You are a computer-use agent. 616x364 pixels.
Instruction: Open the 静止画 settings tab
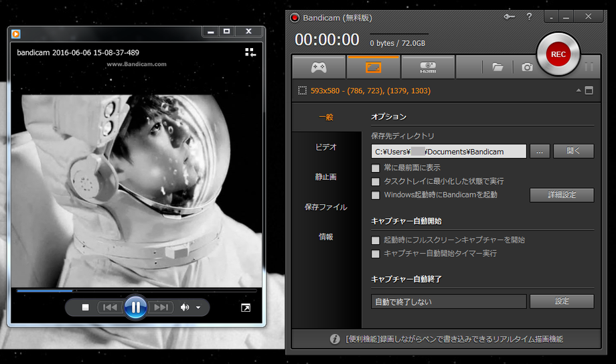pos(326,177)
